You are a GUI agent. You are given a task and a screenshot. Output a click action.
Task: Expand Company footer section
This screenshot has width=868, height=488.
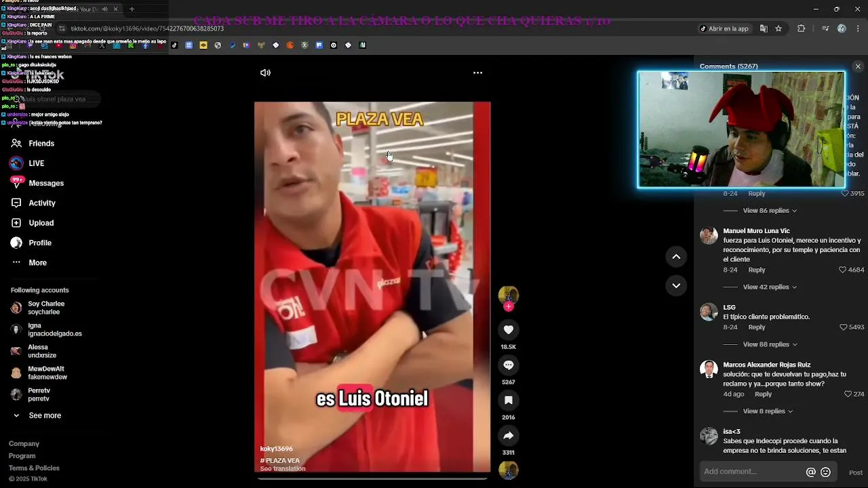(24, 444)
